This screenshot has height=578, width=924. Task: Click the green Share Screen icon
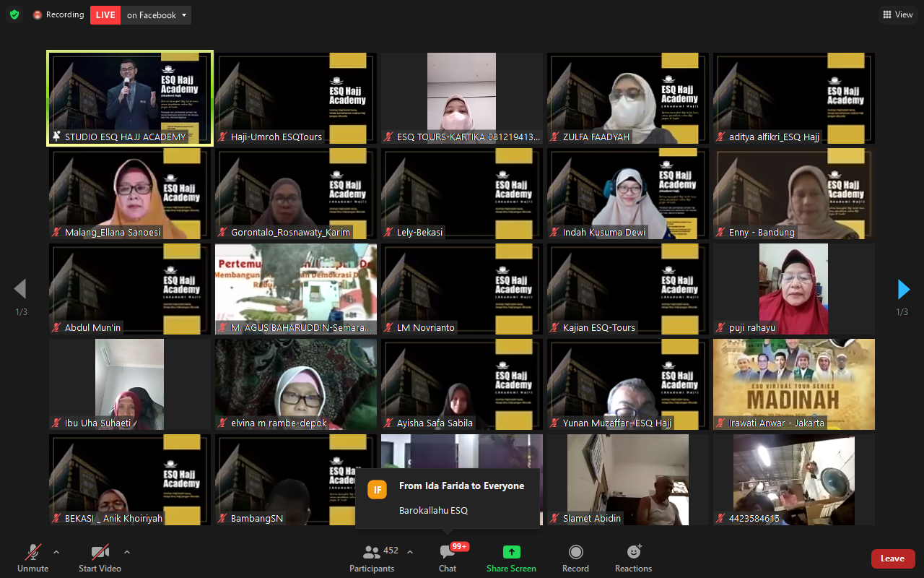point(511,553)
